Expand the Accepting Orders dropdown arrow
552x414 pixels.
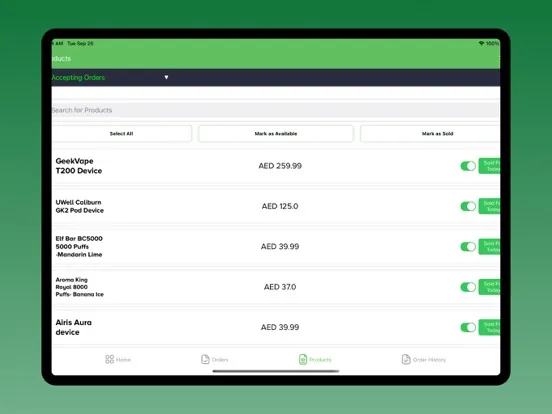(166, 77)
